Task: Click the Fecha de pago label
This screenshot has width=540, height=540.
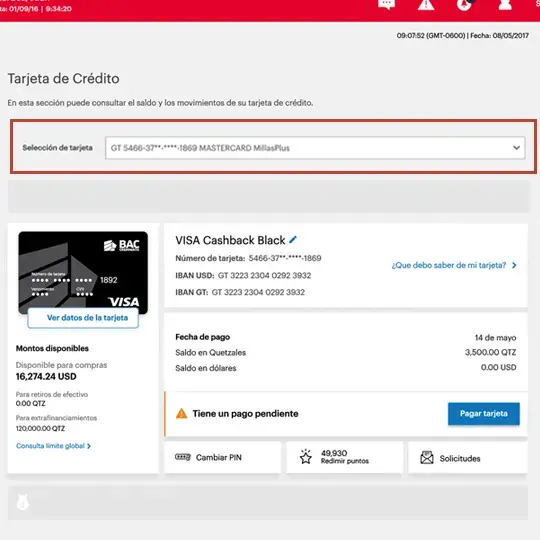Action: [202, 337]
